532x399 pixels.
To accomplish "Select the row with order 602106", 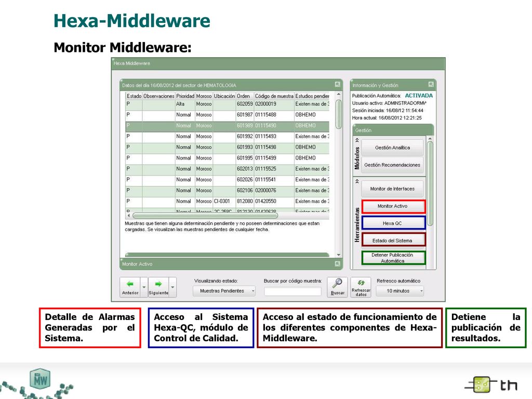I will point(228,191).
